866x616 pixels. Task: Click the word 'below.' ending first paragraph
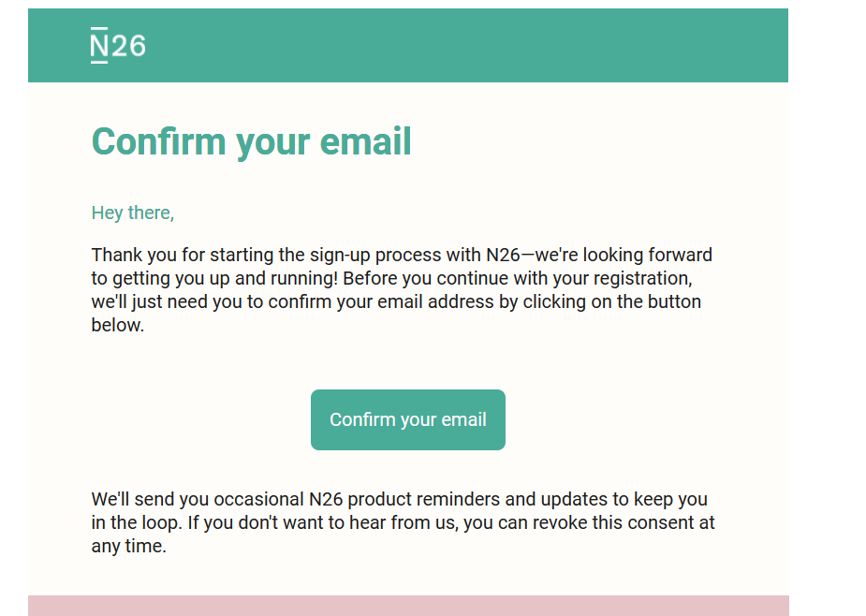118,325
